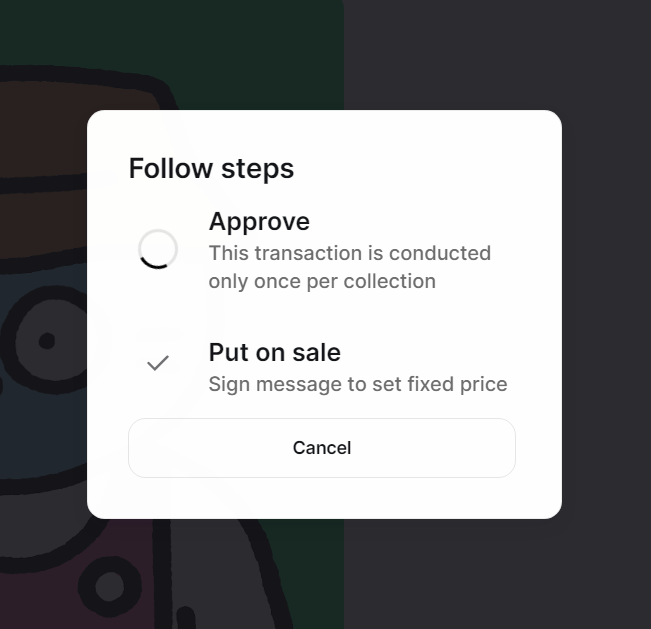Click "Sign message to set fixed price" text
This screenshot has height=629, width=651.
[x=358, y=384]
